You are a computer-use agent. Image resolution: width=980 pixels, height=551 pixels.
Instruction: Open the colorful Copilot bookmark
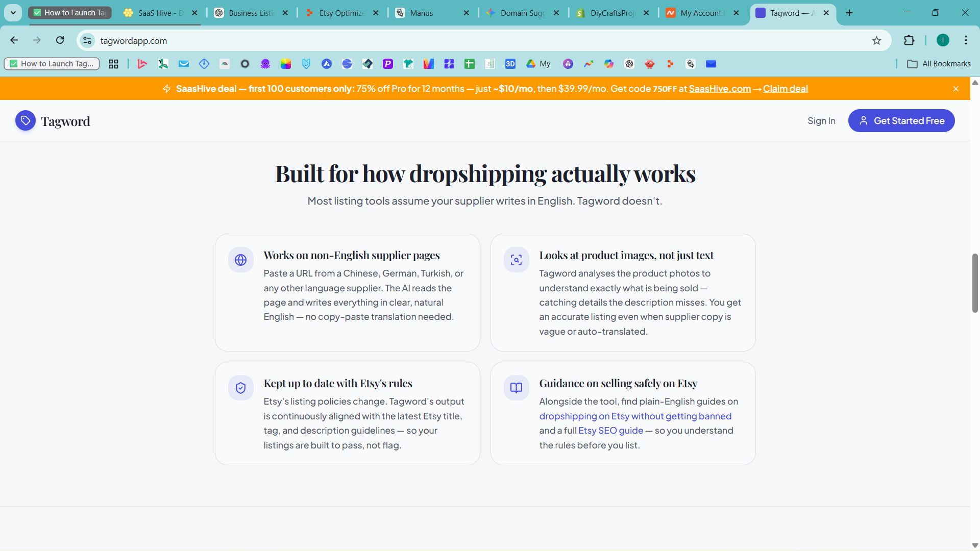[x=609, y=64]
